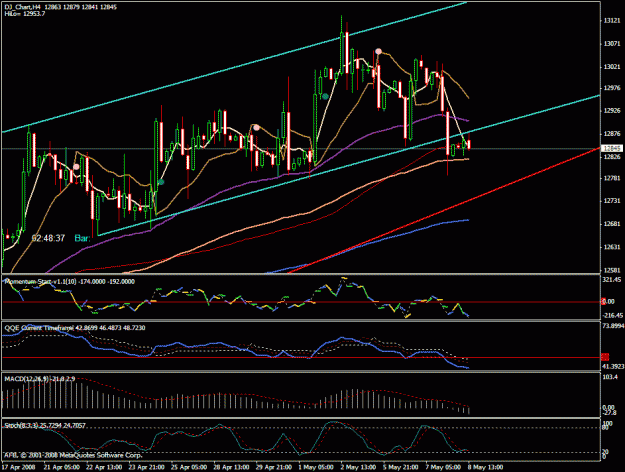Select the cyan 'Bar:' label on chart
The width and height of the screenshot is (625, 472).
(x=82, y=238)
